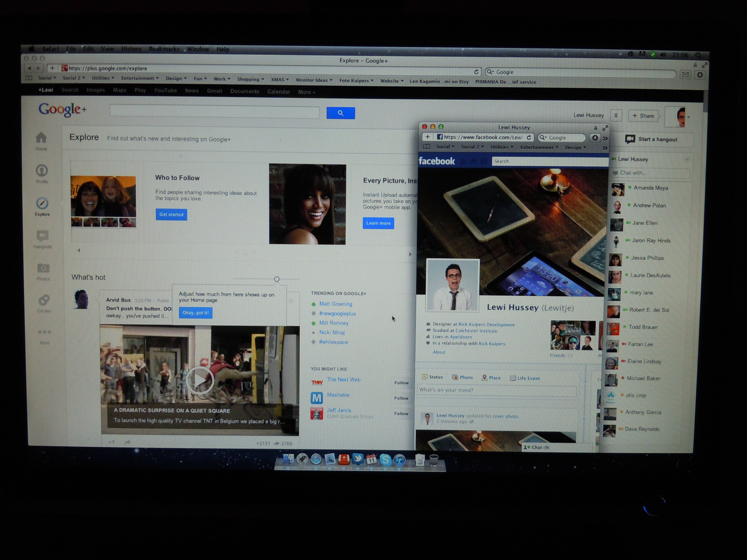Open Finder from the Dock
The image size is (747, 560).
(288, 459)
